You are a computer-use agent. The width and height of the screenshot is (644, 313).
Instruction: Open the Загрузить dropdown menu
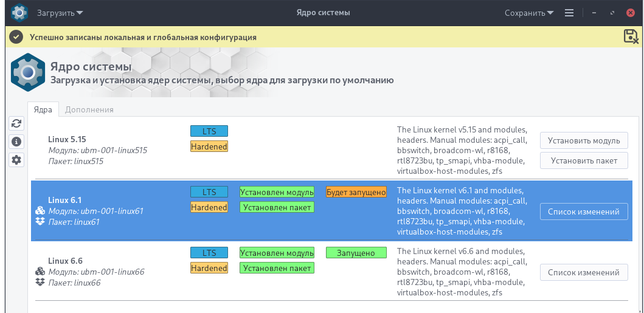tap(60, 13)
